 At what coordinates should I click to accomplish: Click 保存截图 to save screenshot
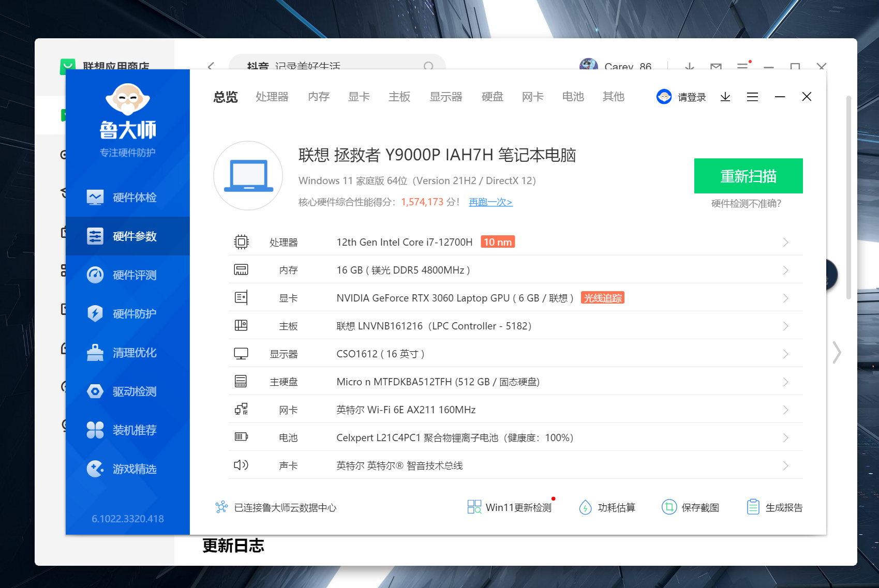(691, 507)
